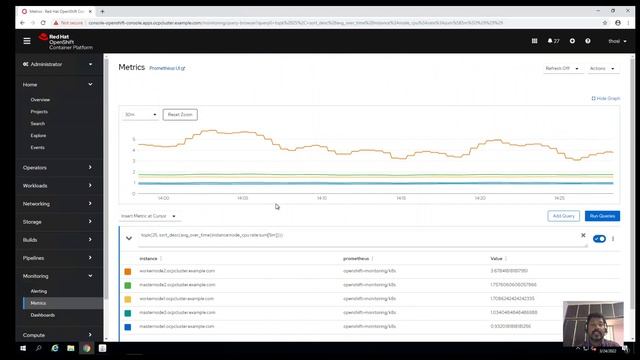Disable the query with toggle switch
Image resolution: width=640 pixels, height=360 pixels.
(599, 239)
